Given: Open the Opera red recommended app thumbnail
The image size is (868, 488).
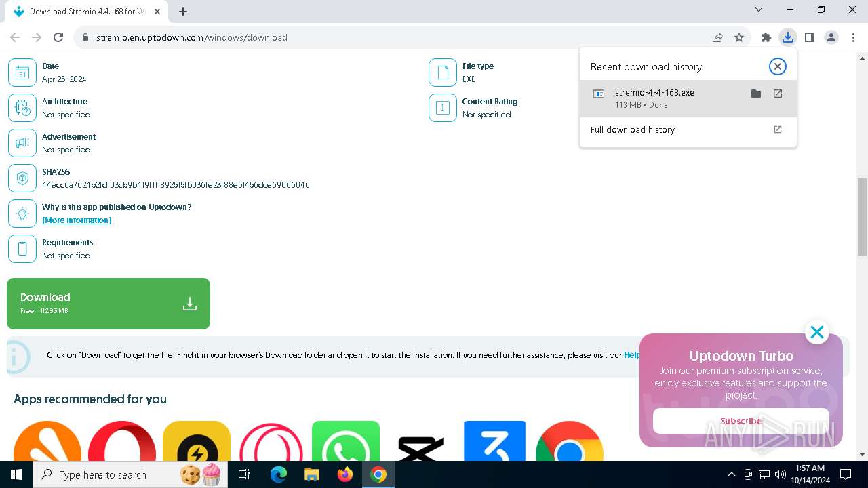Looking at the screenshot, I should point(122,441).
